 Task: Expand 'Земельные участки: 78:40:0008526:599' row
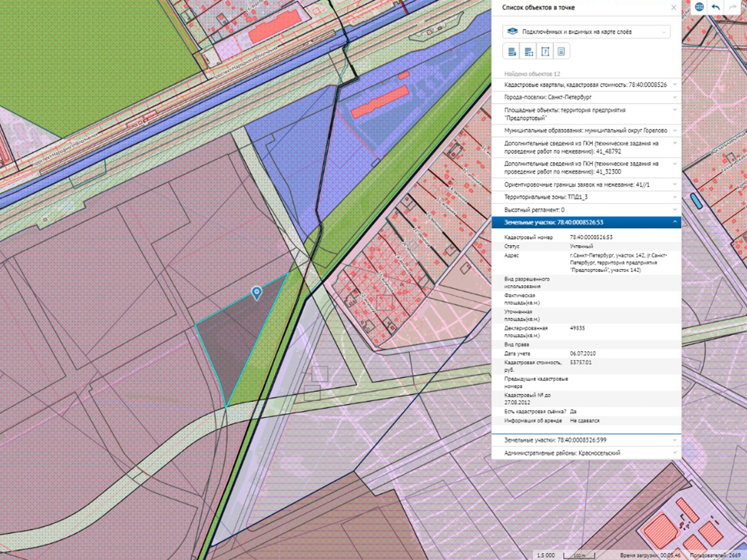pos(586,440)
